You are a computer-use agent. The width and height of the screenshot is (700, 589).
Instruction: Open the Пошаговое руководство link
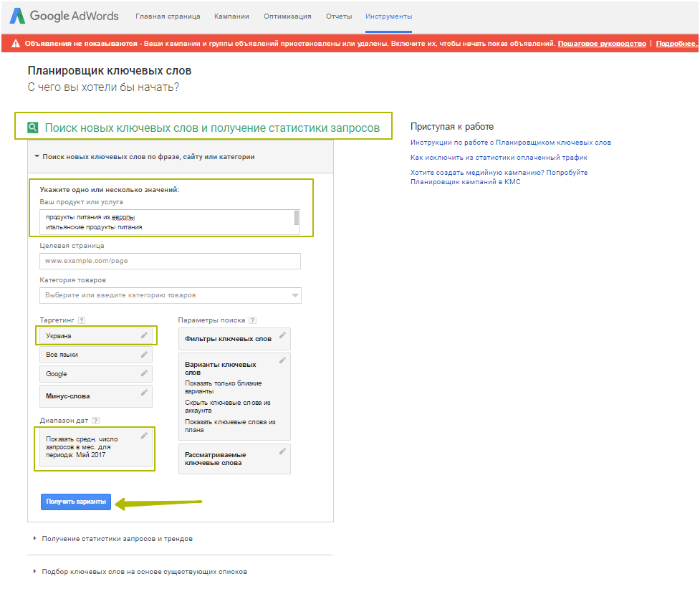click(x=602, y=43)
